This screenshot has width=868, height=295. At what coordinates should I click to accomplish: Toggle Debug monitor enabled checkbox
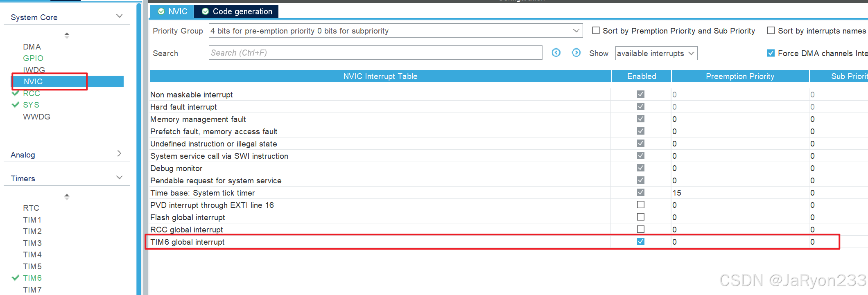[641, 168]
